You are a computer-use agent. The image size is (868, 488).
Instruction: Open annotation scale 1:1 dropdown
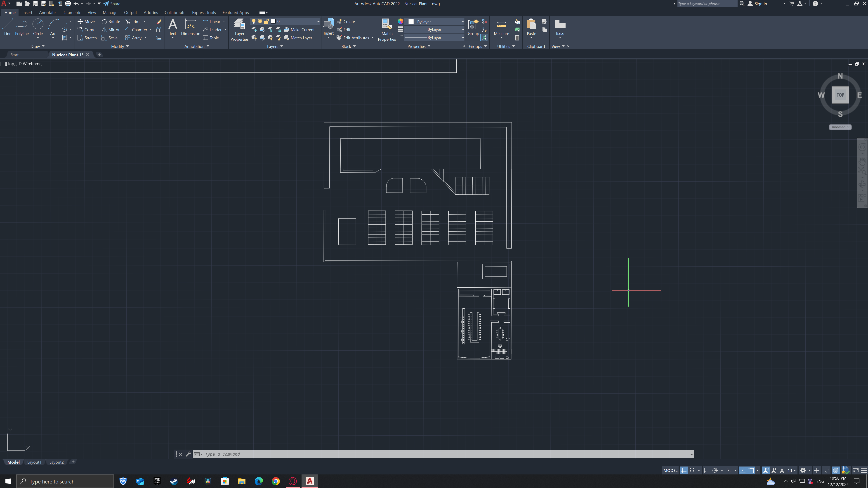(x=792, y=470)
